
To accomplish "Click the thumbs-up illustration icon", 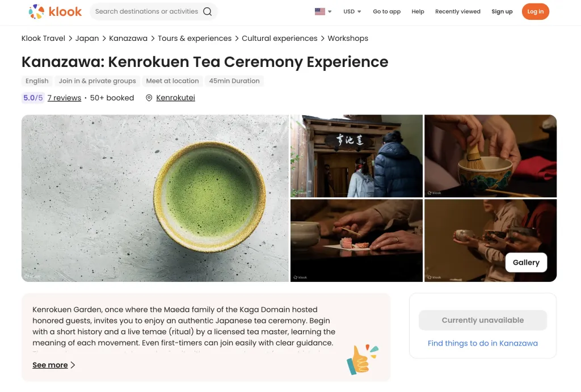I will pyautogui.click(x=361, y=359).
